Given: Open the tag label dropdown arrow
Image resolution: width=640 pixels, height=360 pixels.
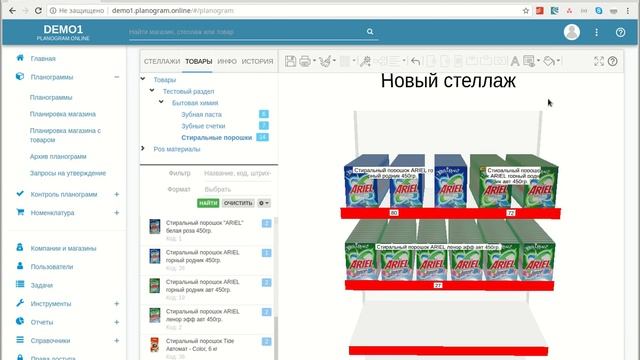Looking at the screenshot, I should point(558,61).
